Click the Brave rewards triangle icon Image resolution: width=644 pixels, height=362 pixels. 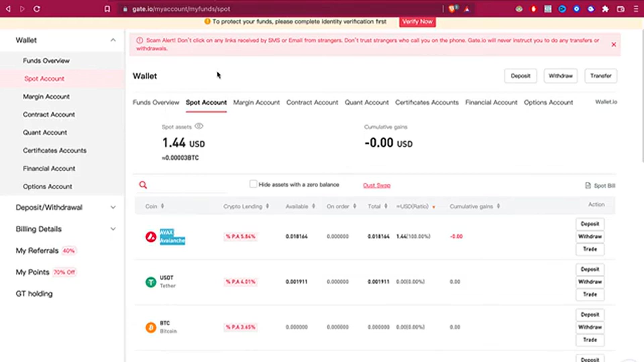coord(467,9)
